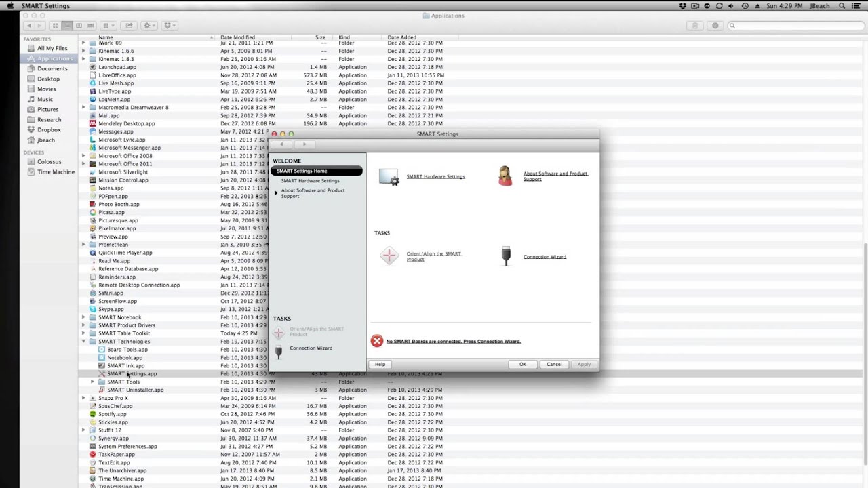Screen dimensions: 868x488
Task: Collapse the SMART Technologies folder
Action: tap(83, 342)
